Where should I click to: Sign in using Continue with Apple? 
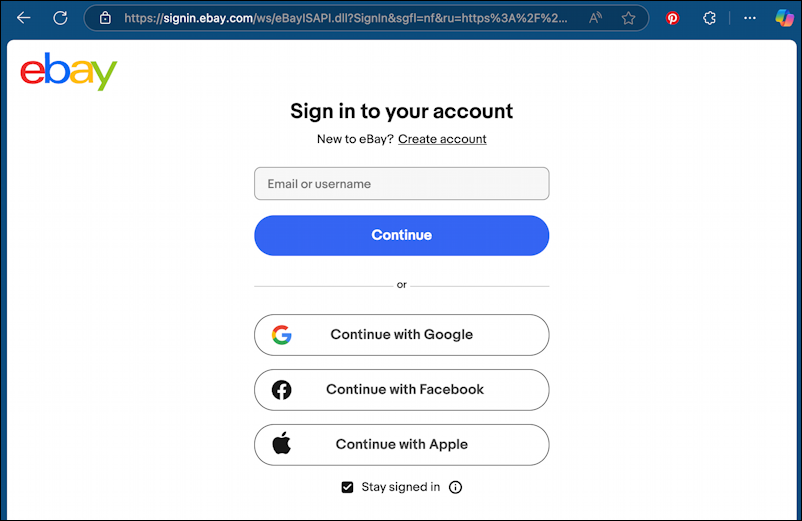pyautogui.click(x=401, y=445)
